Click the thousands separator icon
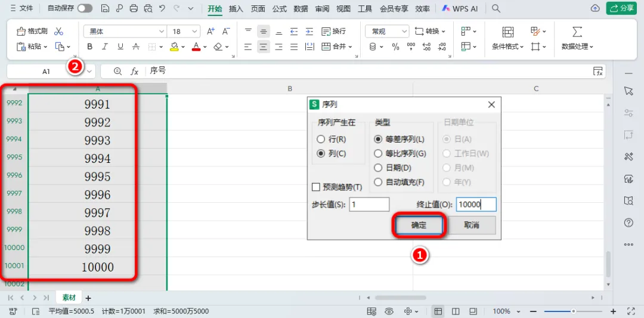 click(x=411, y=47)
